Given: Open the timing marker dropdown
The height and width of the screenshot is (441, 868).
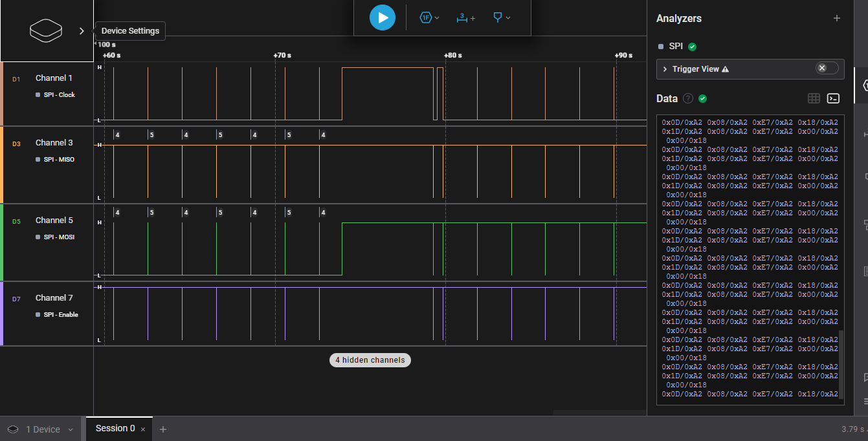Looking at the screenshot, I should click(x=502, y=17).
